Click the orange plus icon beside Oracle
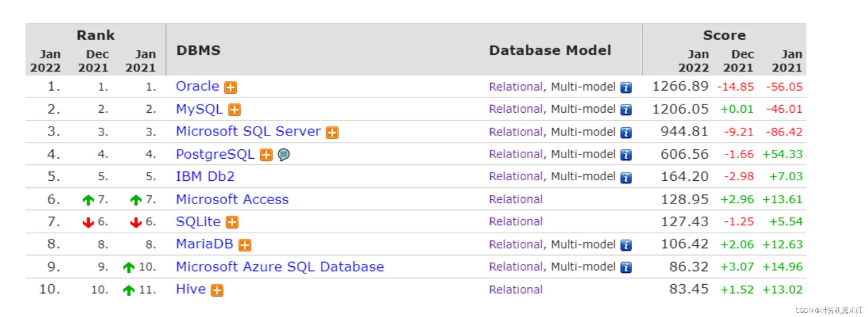Viewport: 868px width, 317px height. [x=231, y=87]
